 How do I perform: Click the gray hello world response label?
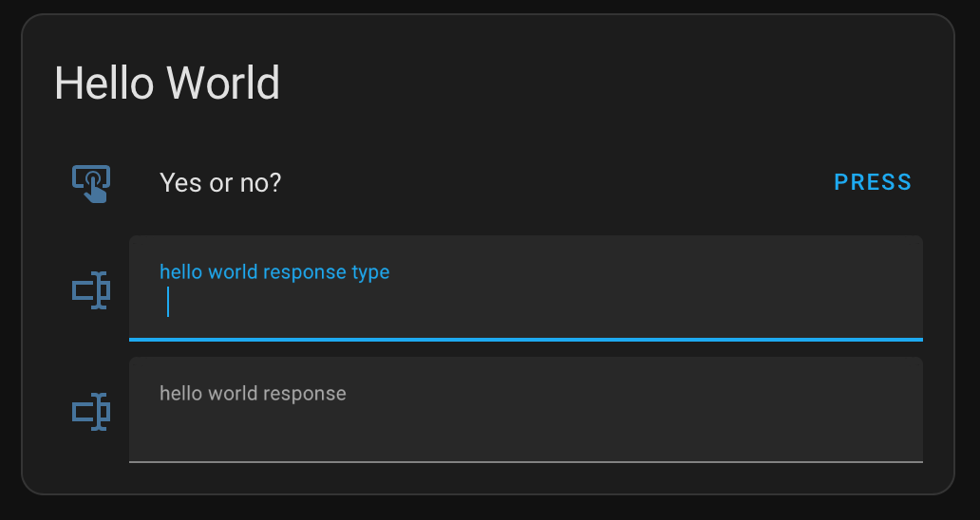click(x=253, y=393)
